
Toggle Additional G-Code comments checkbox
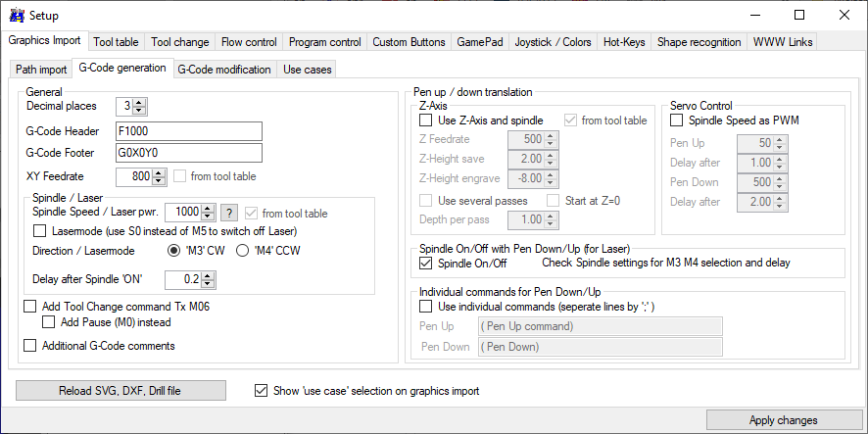(30, 345)
